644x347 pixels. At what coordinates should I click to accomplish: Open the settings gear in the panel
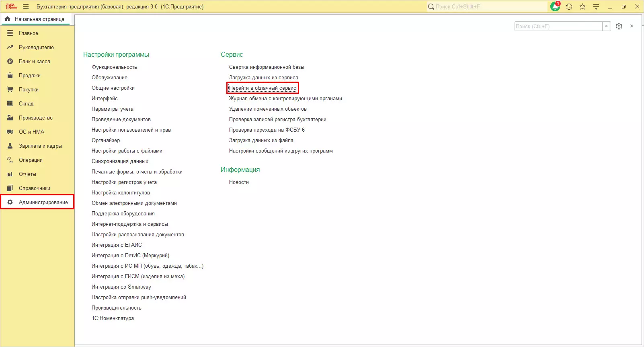tap(619, 26)
